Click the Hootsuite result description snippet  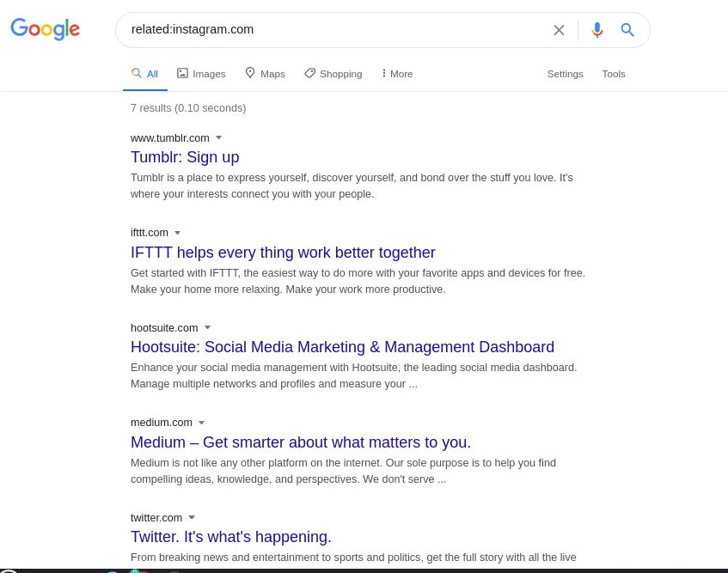tap(353, 375)
